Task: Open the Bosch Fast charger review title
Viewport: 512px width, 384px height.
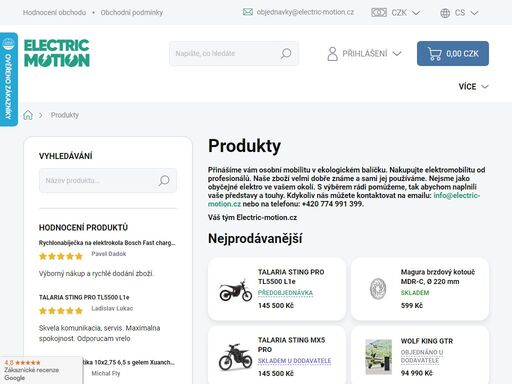Action: [107, 243]
